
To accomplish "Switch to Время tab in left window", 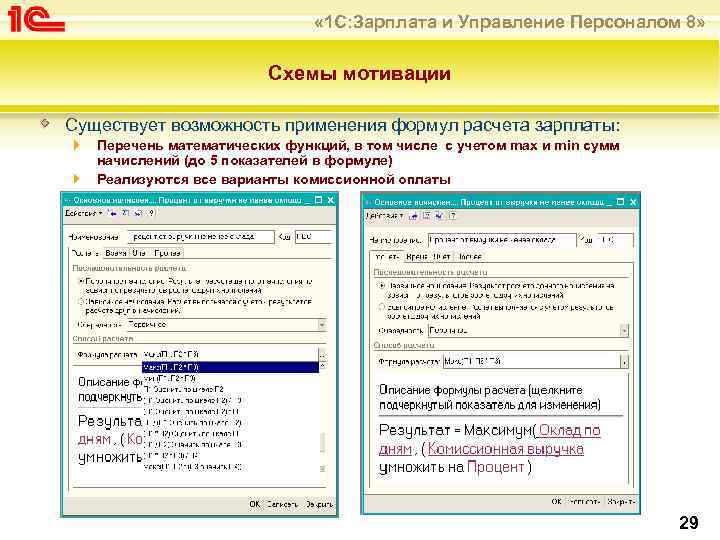I will pos(116,253).
